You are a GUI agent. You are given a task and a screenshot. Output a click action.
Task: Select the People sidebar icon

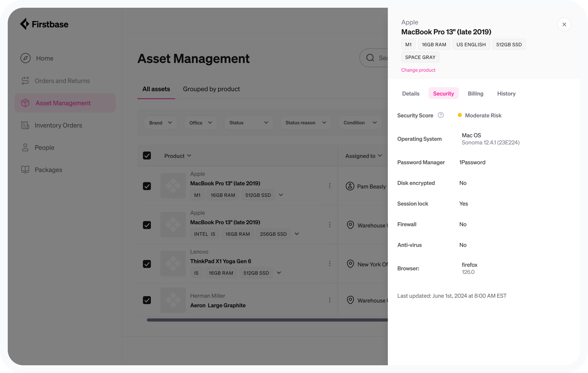point(25,147)
